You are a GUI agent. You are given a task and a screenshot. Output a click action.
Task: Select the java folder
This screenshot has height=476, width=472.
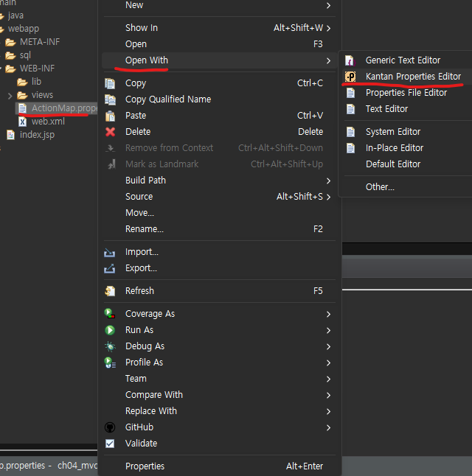coord(15,15)
